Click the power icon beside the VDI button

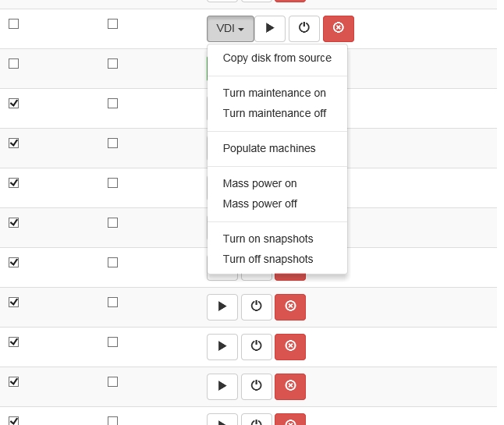[x=304, y=28]
